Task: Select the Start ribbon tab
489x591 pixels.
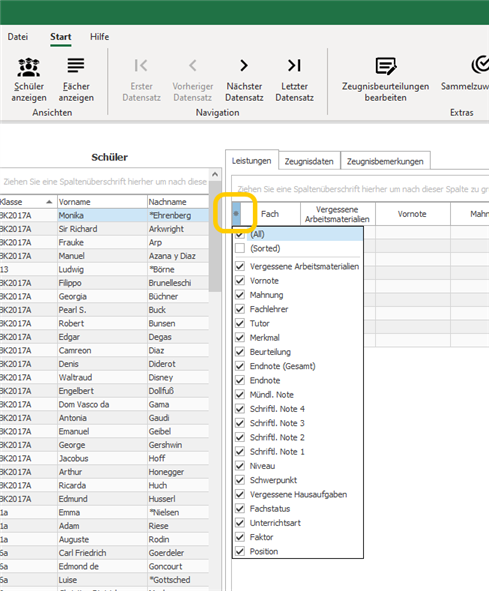Action: click(61, 37)
